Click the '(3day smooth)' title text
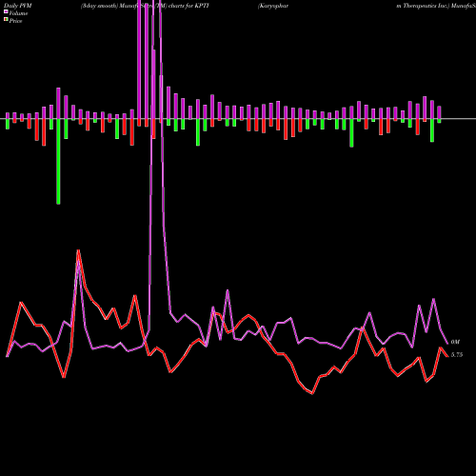 [x=99, y=6]
